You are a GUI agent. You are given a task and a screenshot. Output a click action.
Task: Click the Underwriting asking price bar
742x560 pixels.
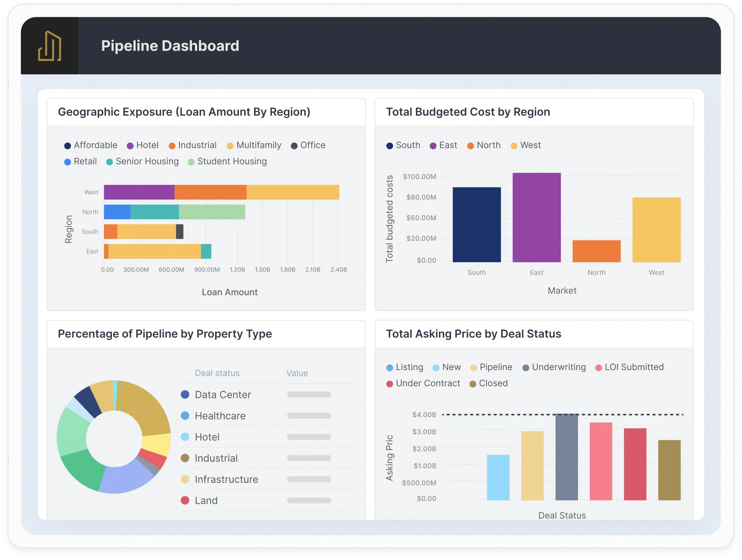tap(566, 457)
